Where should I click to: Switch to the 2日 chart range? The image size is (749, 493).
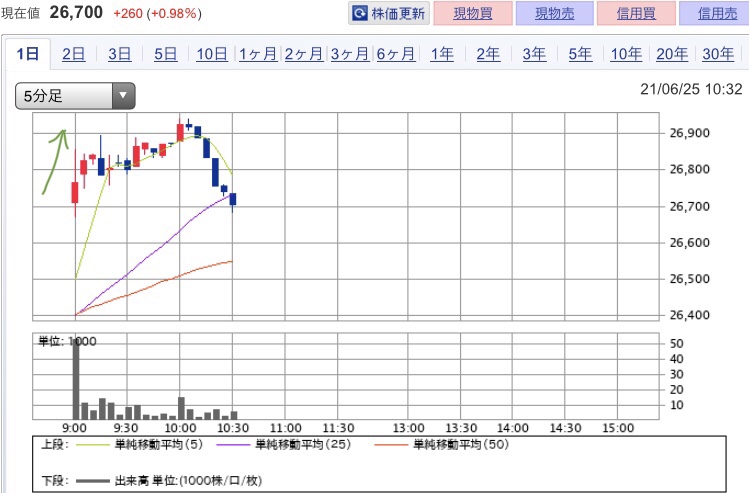pos(74,54)
